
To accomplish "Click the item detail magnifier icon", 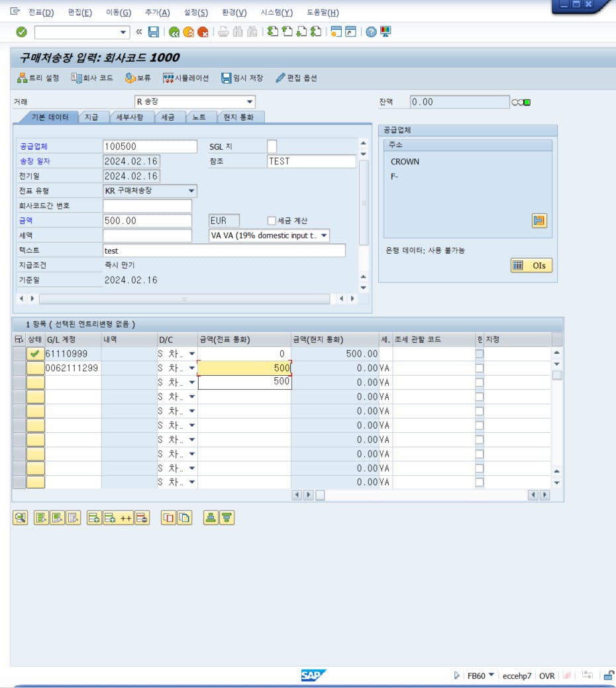I will [x=20, y=518].
